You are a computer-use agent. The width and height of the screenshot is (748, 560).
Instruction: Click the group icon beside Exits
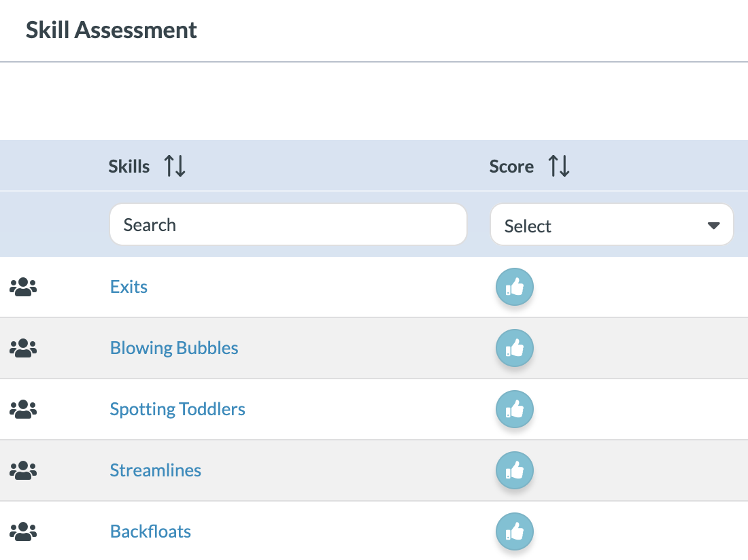[22, 287]
